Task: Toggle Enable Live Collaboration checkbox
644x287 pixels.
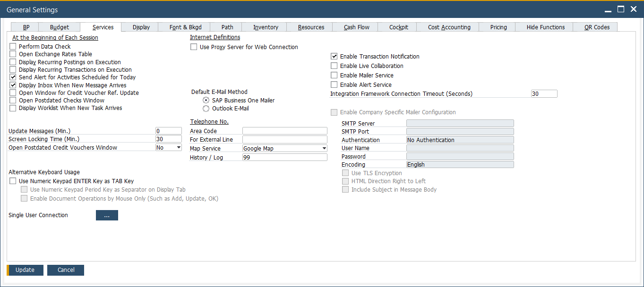Action: click(x=334, y=66)
